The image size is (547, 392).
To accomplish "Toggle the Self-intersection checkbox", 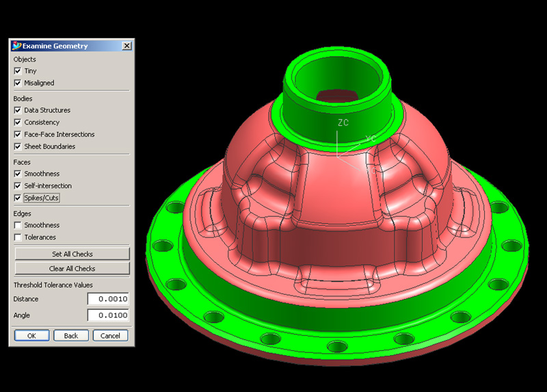I will (18, 185).
